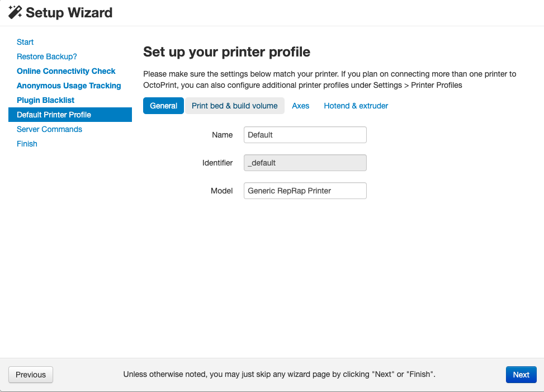
Task: Jump to the Finish step
Action: (x=27, y=144)
